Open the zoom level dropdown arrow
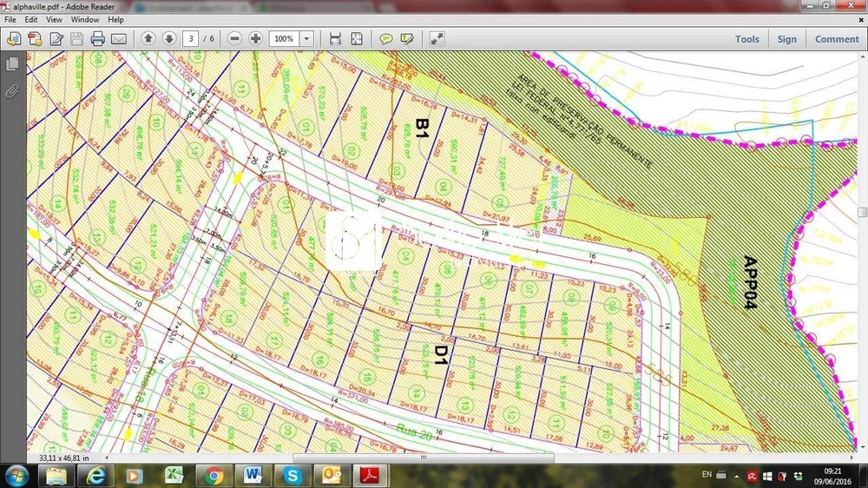 [x=306, y=39]
